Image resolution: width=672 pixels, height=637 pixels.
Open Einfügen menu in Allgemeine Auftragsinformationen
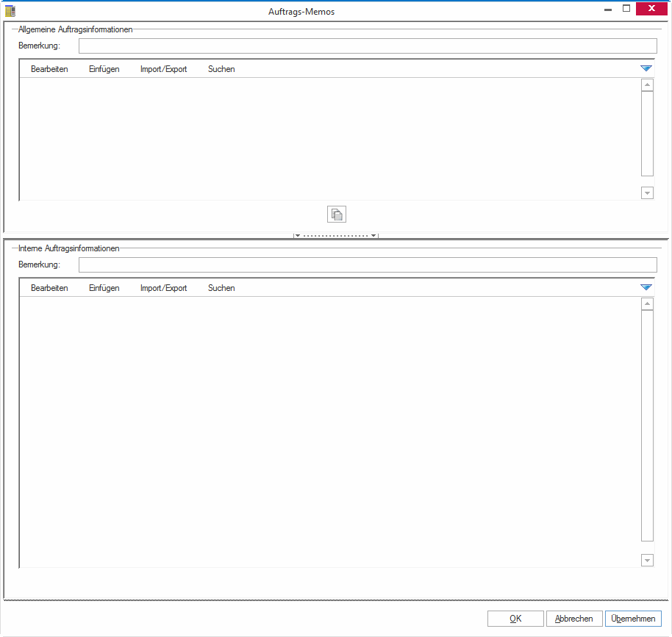tap(104, 69)
